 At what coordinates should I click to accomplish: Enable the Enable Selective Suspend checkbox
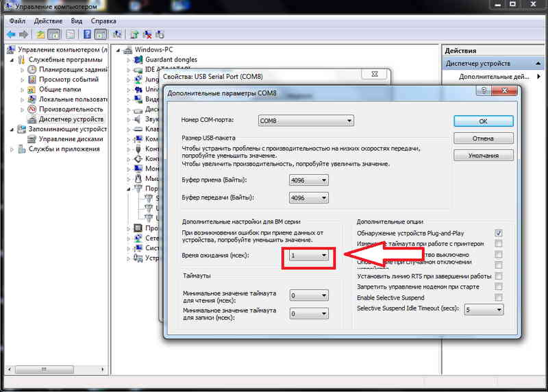pyautogui.click(x=499, y=297)
